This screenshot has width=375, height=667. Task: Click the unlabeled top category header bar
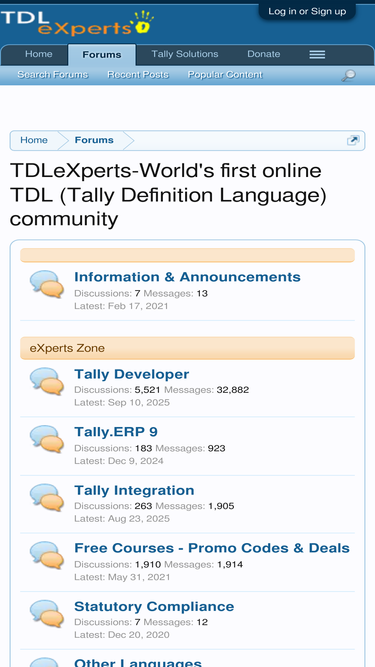click(x=188, y=255)
